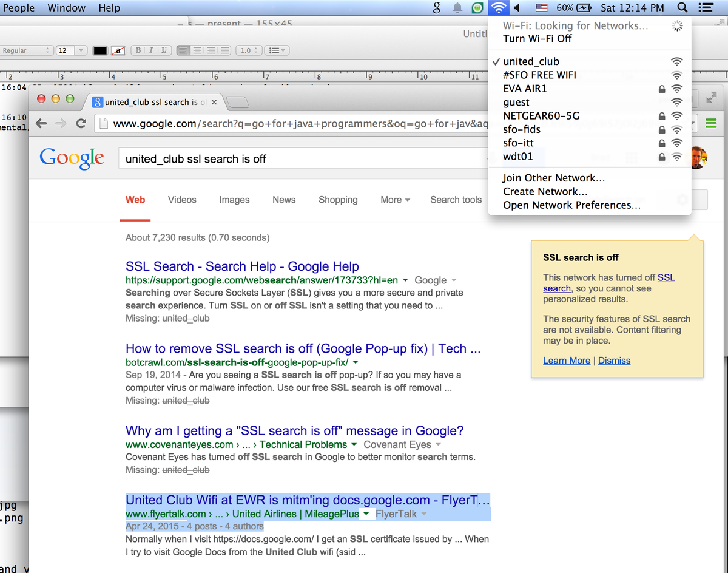Align text right in editor toolbar
This screenshot has width=728, height=573.
tap(210, 50)
